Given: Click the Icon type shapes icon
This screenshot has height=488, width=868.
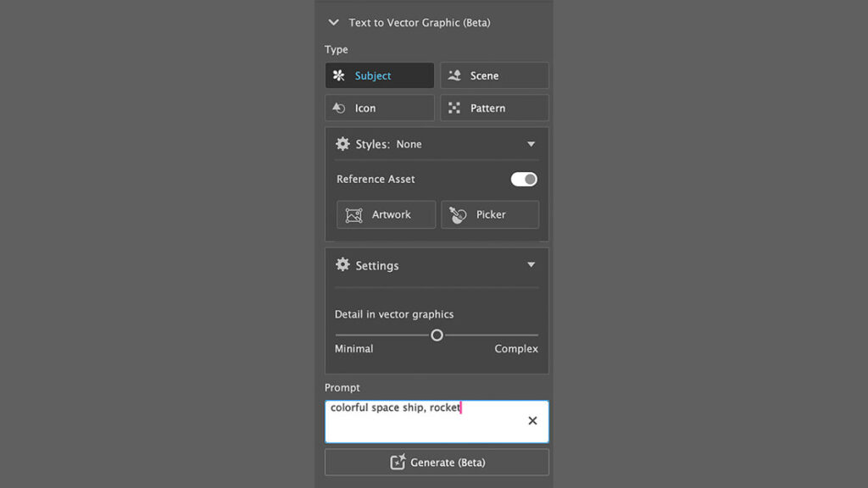Looking at the screenshot, I should (339, 108).
